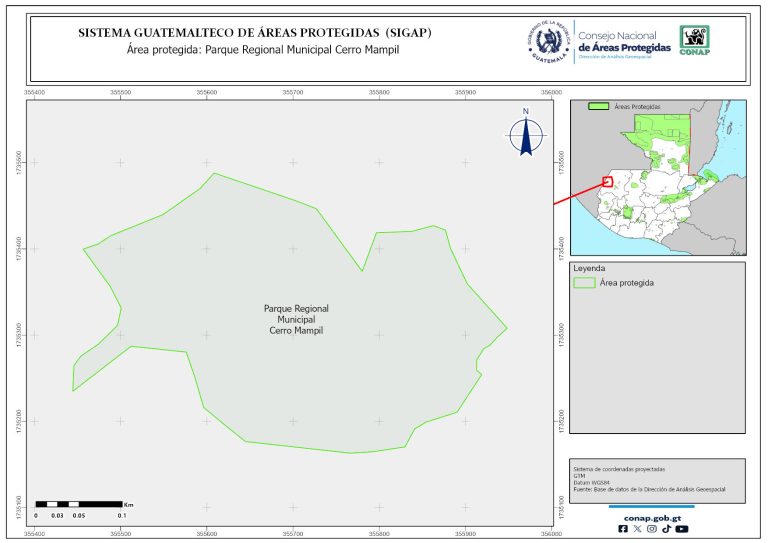This screenshot has height=543, width=768.
Task: Click the CONAP green logo
Action: [x=695, y=39]
